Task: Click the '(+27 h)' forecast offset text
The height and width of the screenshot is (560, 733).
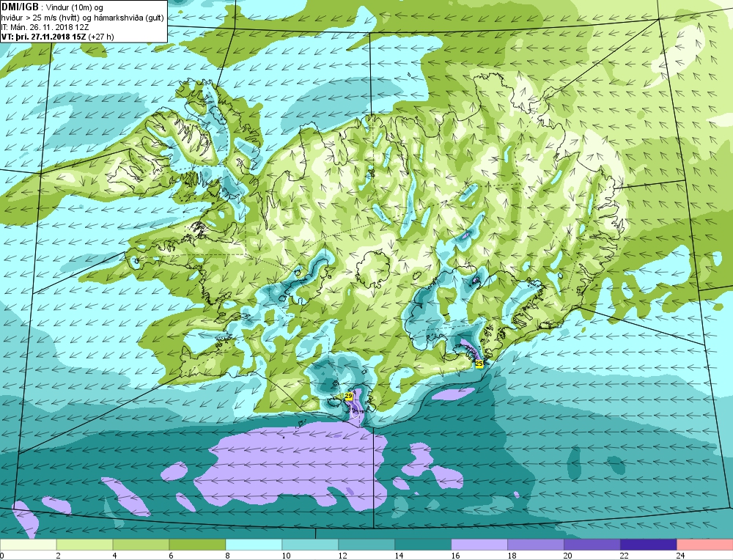Action: 102,37
